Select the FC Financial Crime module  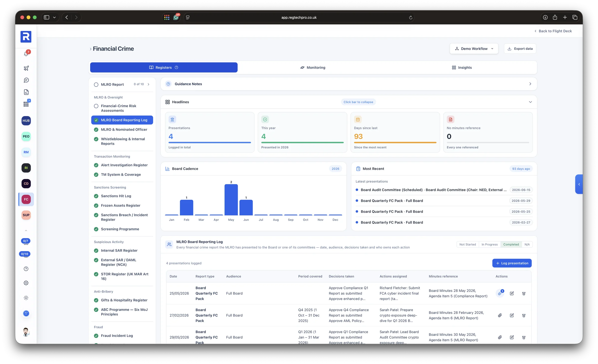[26, 199]
